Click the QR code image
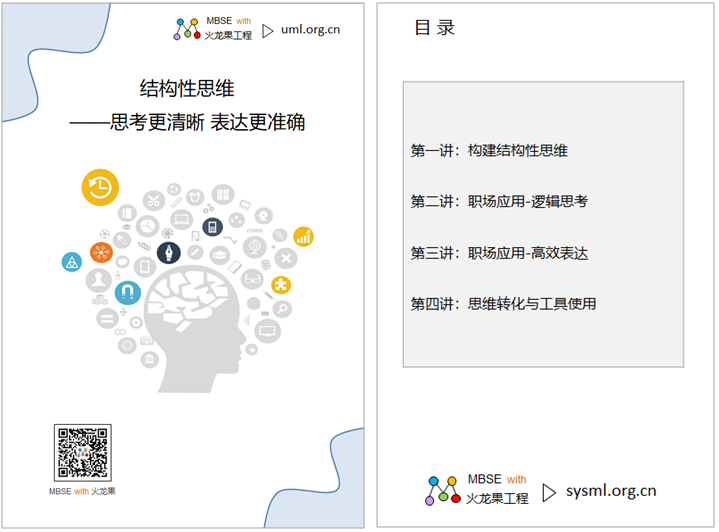719x532 pixels. (82, 453)
